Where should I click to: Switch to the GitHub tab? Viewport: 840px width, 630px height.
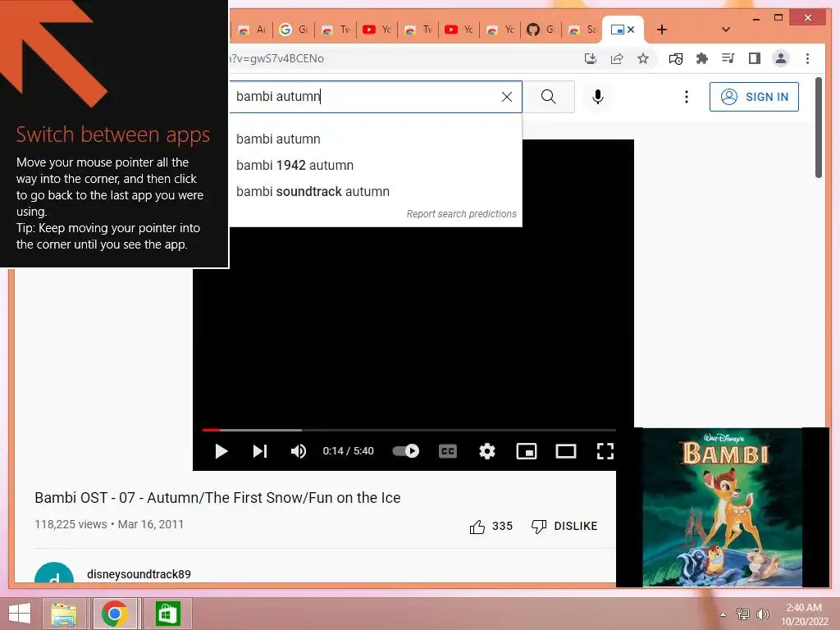pyautogui.click(x=540, y=30)
